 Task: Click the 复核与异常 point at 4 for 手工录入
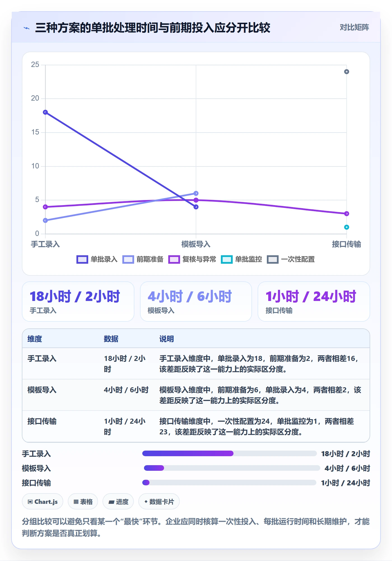click(45, 207)
